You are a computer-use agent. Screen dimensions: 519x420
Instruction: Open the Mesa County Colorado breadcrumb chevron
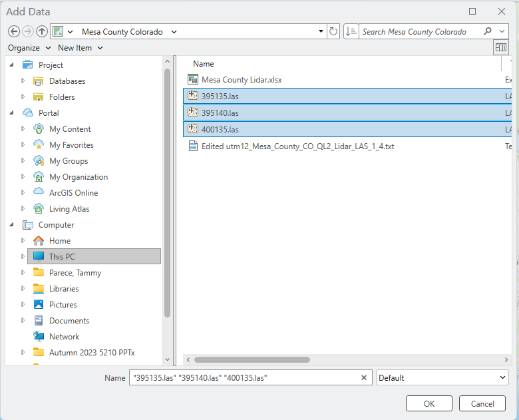coord(174,32)
